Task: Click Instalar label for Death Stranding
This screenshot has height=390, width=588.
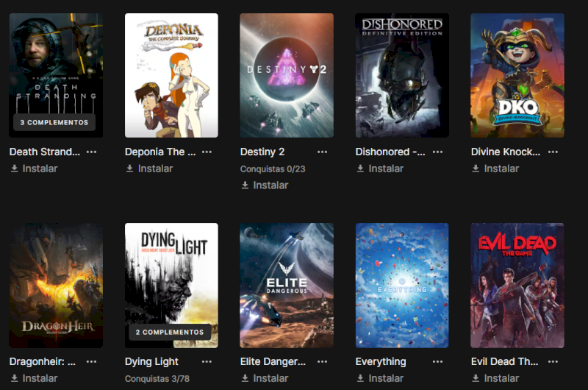Action: (x=40, y=169)
